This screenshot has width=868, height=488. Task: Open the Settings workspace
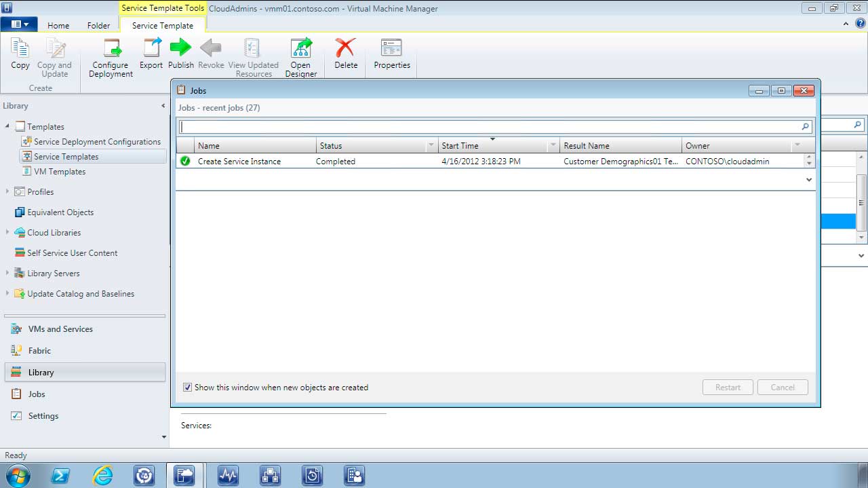[x=85, y=416]
